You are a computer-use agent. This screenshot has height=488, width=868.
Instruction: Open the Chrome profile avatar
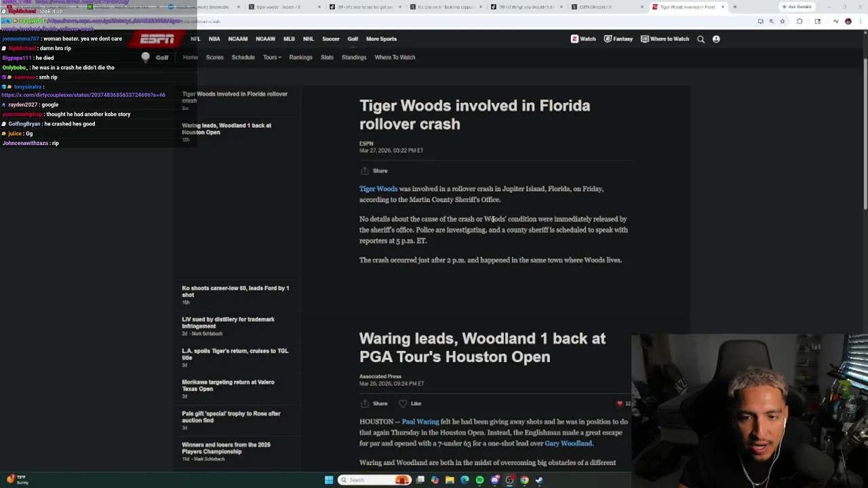pos(848,21)
